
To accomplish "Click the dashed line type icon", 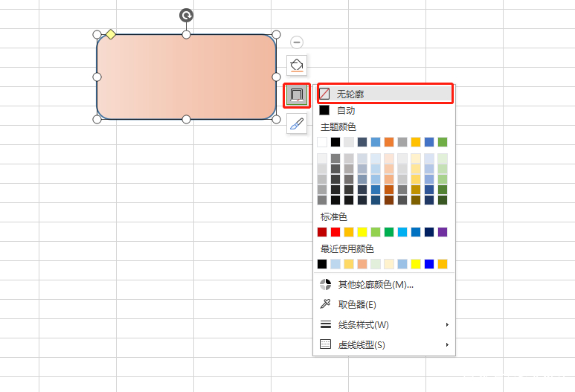I will click(x=325, y=344).
